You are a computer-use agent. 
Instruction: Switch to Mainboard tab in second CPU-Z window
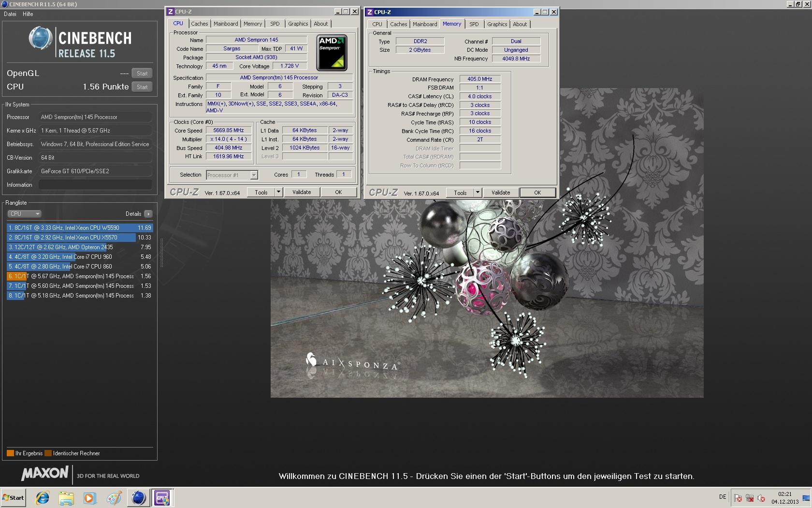(x=425, y=24)
